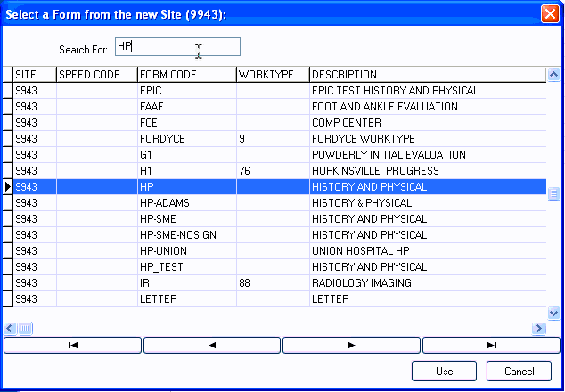Sort by FORM CODE column header
Image resolution: width=565 pixels, height=392 pixels.
pos(186,75)
